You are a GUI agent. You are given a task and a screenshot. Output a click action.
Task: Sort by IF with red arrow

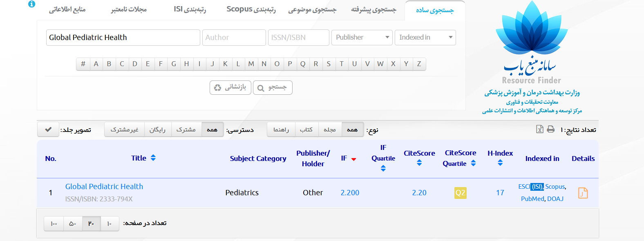[354, 159]
